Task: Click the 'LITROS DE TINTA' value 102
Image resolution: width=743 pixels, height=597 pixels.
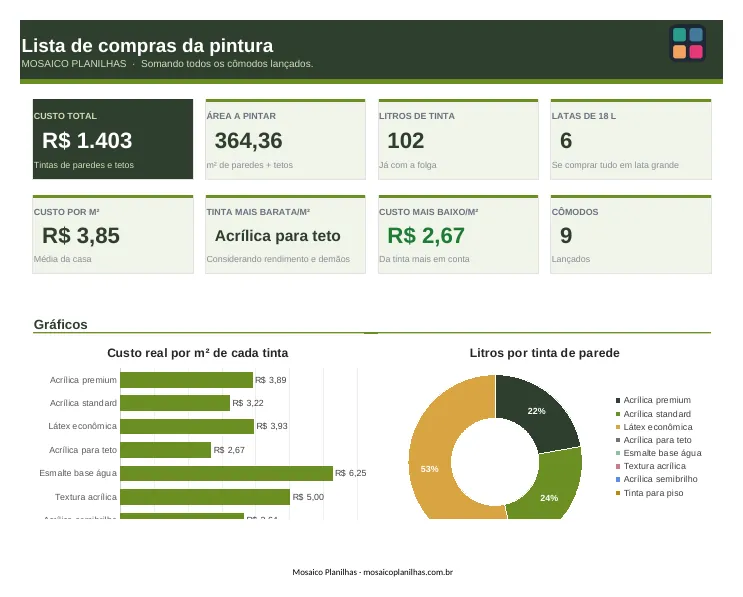Action: click(x=406, y=141)
